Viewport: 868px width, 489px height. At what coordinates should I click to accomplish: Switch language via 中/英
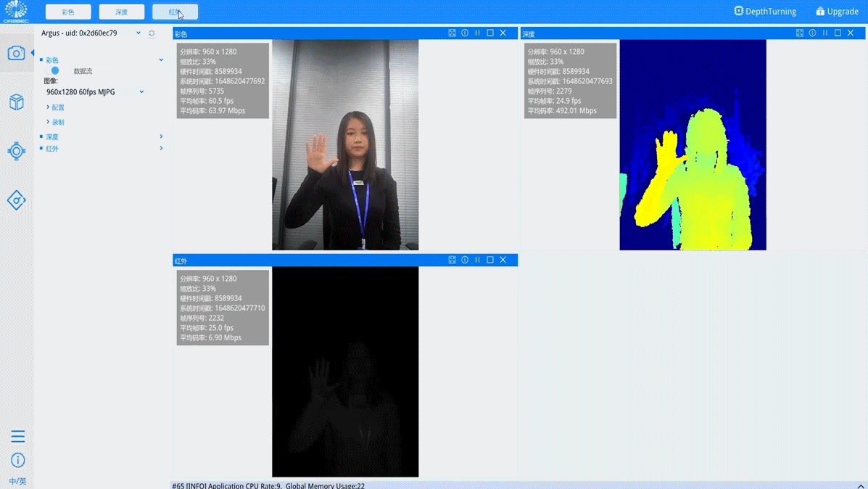point(17,481)
